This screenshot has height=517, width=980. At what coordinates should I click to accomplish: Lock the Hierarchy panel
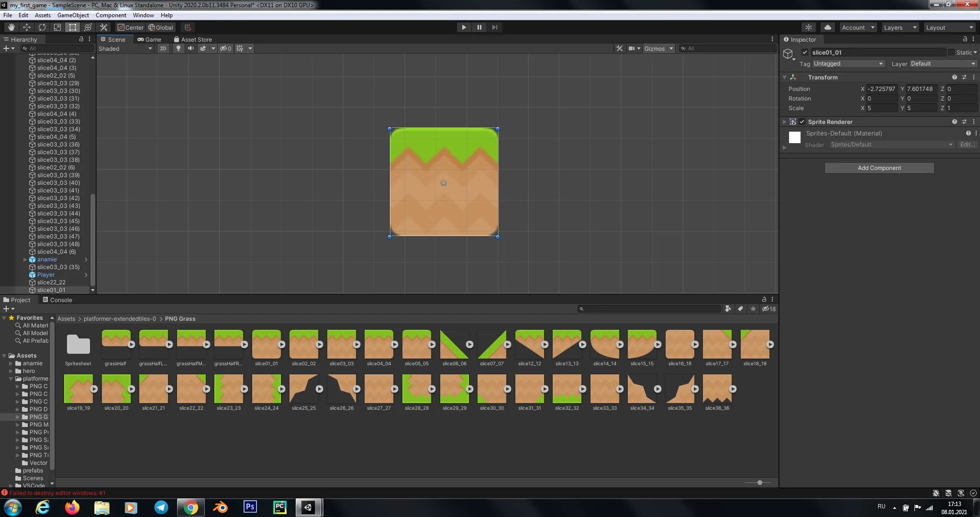(x=81, y=39)
